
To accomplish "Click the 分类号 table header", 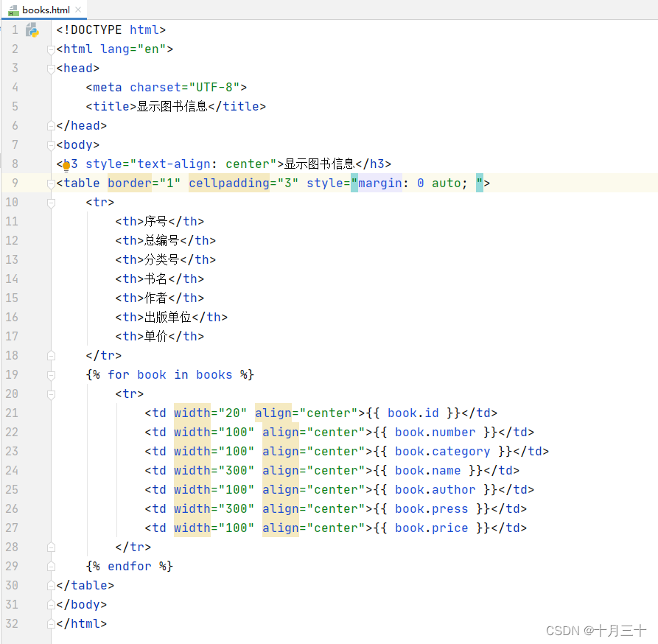I will (x=162, y=259).
